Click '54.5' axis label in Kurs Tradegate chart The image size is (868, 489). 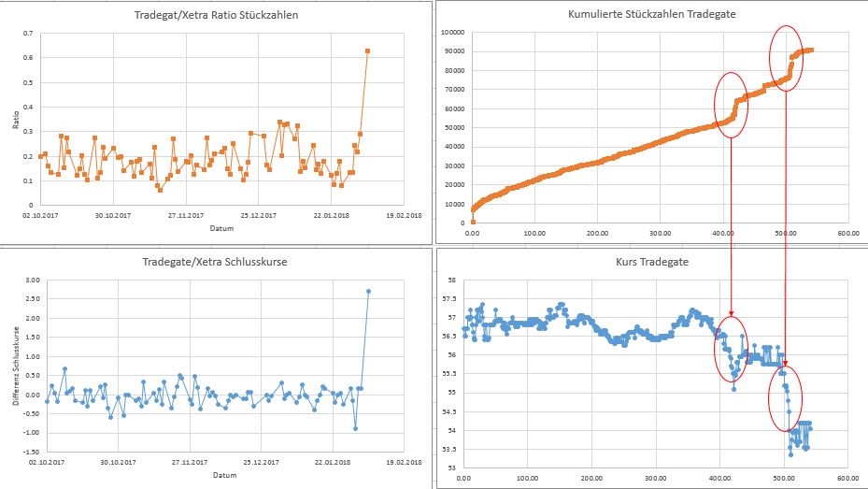tap(448, 412)
